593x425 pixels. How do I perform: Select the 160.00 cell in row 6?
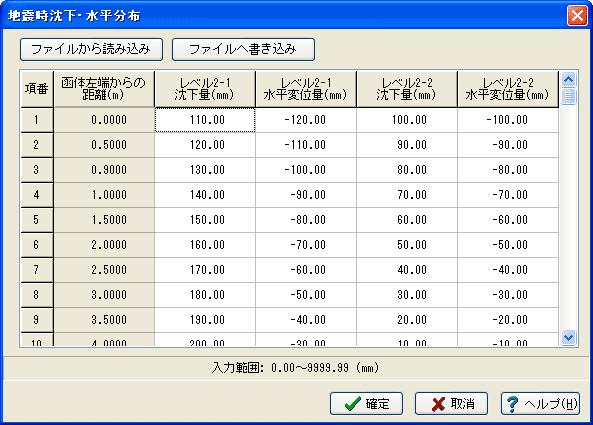click(x=205, y=245)
